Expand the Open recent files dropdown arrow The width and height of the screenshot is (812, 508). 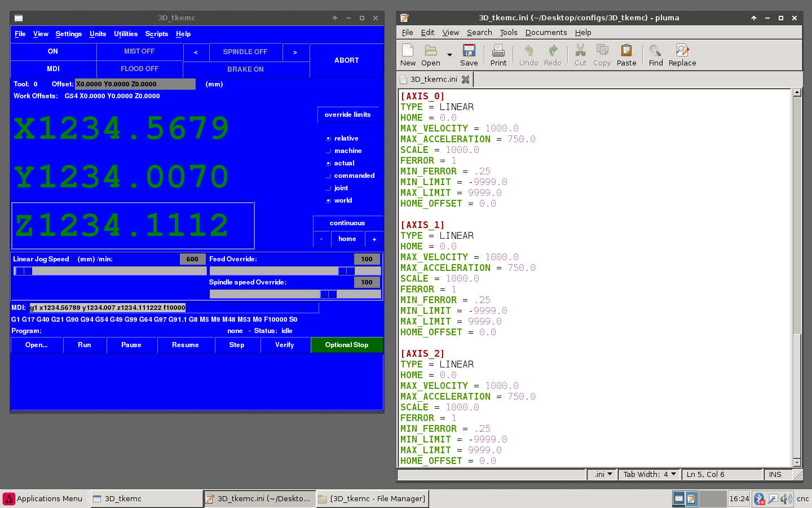(x=449, y=55)
